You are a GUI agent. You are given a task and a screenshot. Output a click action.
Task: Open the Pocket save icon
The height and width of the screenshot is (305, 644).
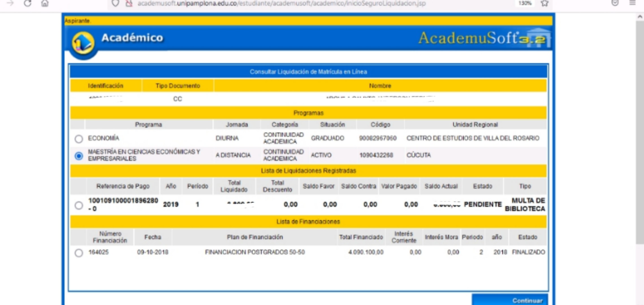[615, 3]
